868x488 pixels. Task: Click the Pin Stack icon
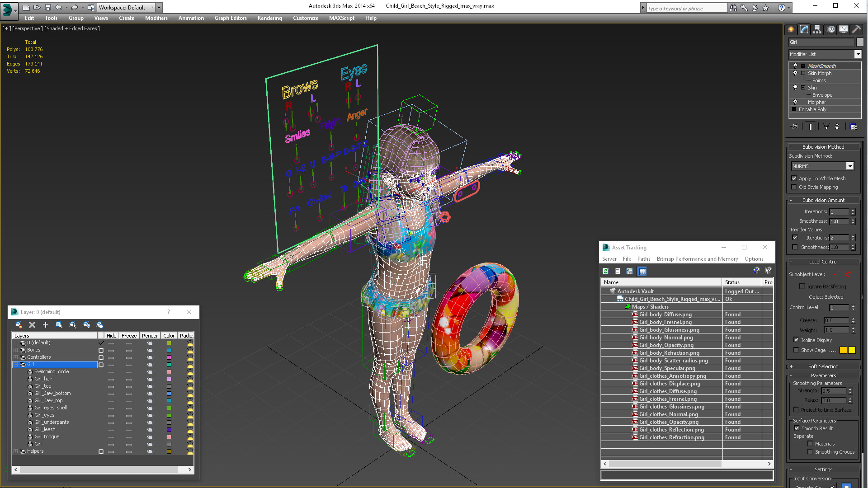tap(795, 127)
